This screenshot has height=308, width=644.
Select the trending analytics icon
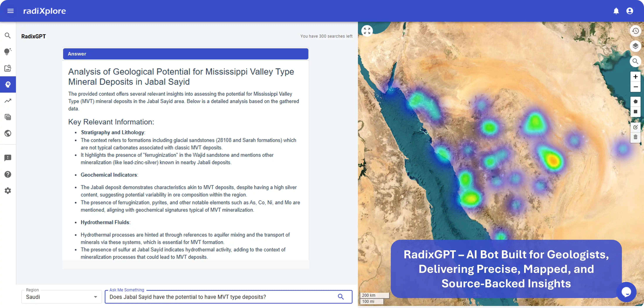coord(8,101)
